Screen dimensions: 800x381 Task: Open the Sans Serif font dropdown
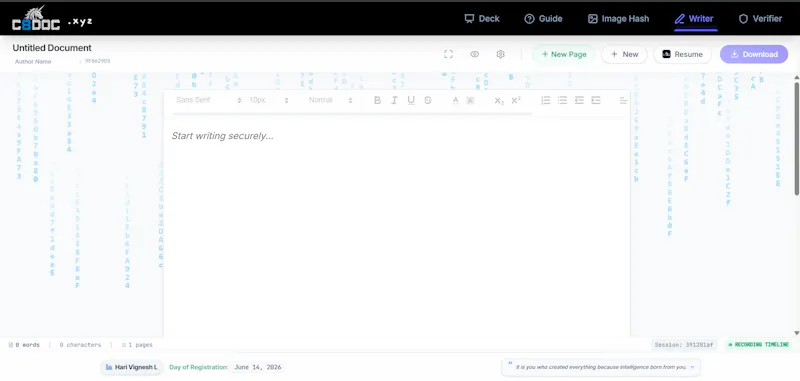click(x=208, y=100)
